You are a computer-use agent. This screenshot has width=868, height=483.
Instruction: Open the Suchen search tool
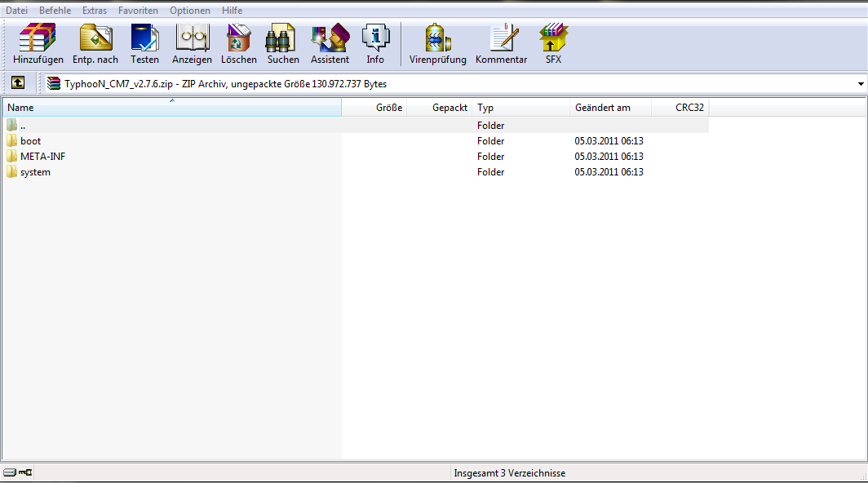click(283, 44)
